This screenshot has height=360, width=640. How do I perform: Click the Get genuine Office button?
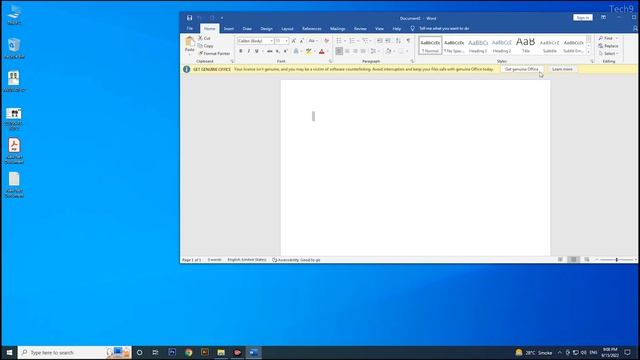(522, 69)
